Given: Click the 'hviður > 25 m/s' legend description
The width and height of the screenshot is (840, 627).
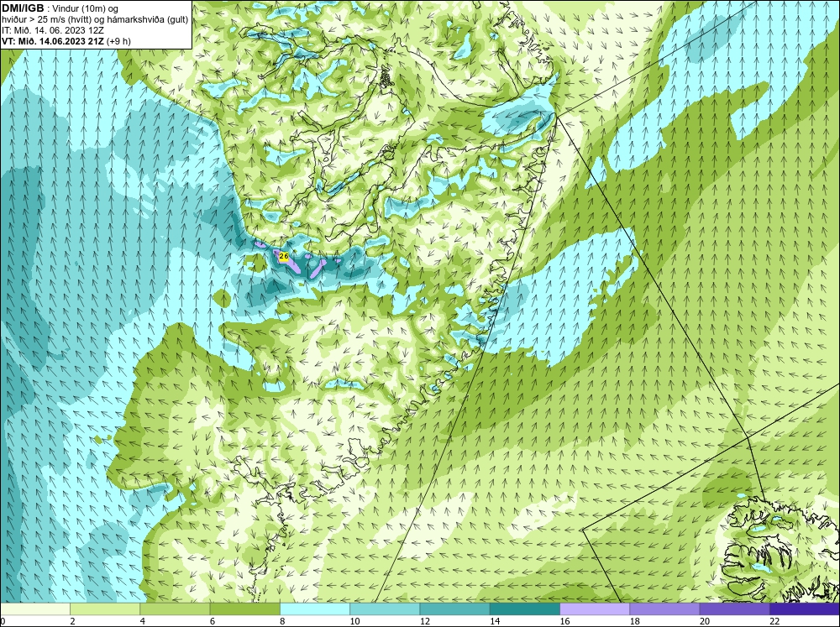Looking at the screenshot, I should point(95,19).
